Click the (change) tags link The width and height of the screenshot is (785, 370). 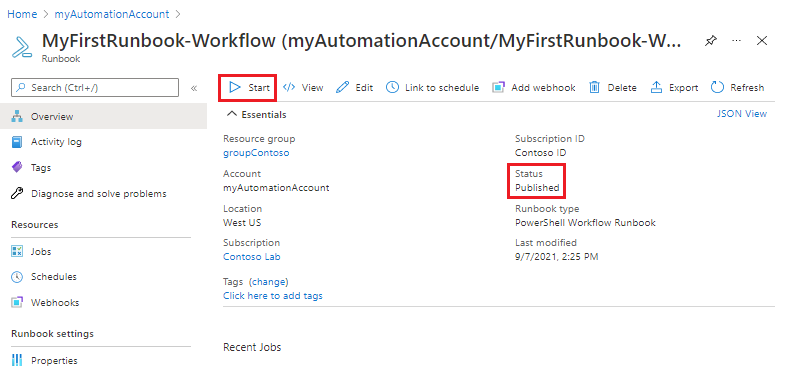point(268,282)
